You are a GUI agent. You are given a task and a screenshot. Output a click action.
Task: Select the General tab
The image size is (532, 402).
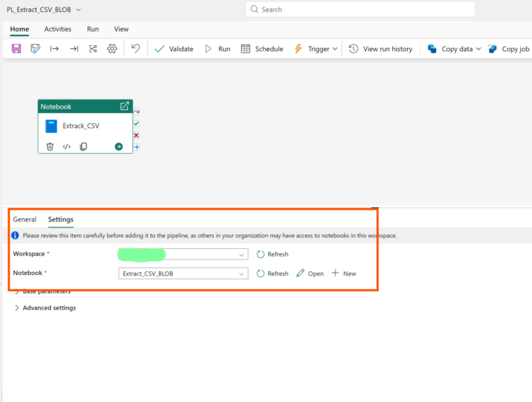coord(24,219)
